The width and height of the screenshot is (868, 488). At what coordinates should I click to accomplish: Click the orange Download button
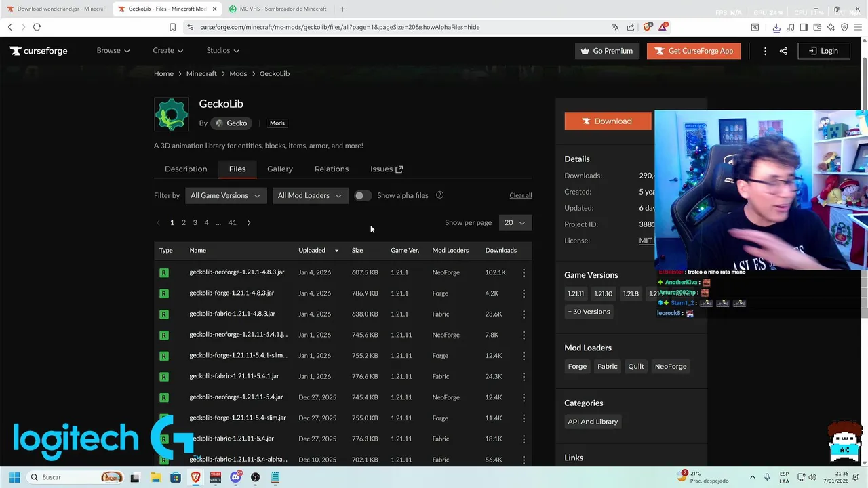tap(608, 121)
